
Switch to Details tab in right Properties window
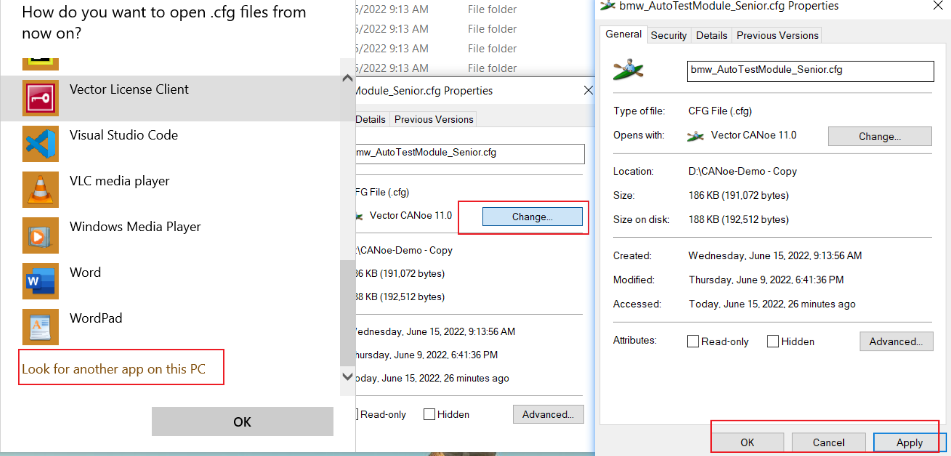711,36
